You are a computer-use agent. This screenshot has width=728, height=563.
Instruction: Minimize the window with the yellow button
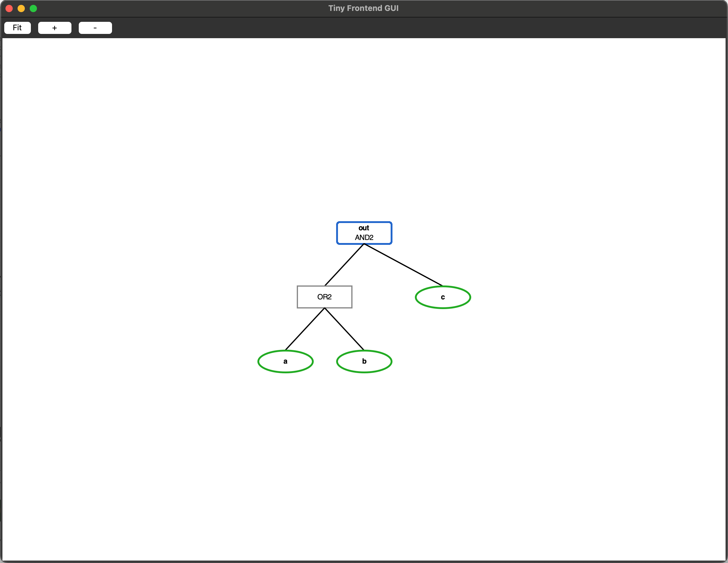click(21, 8)
